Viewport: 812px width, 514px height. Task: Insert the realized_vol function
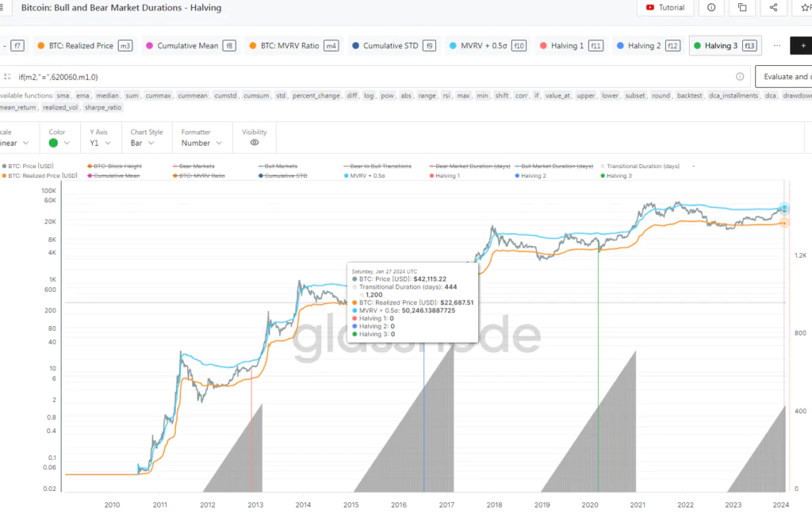pos(60,108)
